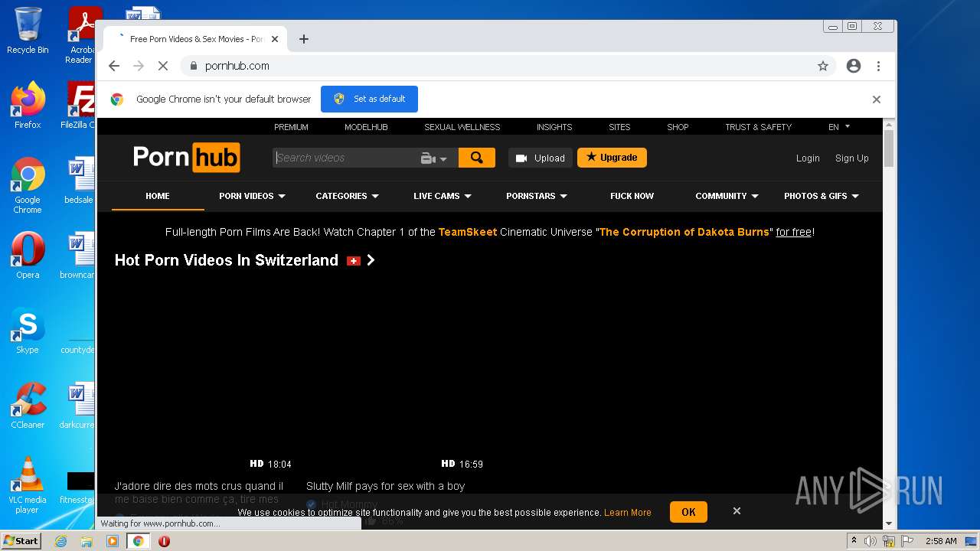The height and width of the screenshot is (551, 980).
Task: Launch the Opera desktop shortcut
Action: tap(28, 255)
